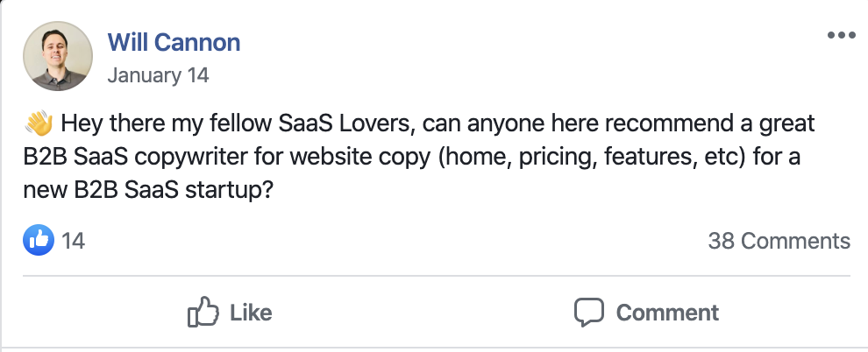Screen dimensions: 868x352
Task: Click the waving hand emoji
Action: [39, 123]
